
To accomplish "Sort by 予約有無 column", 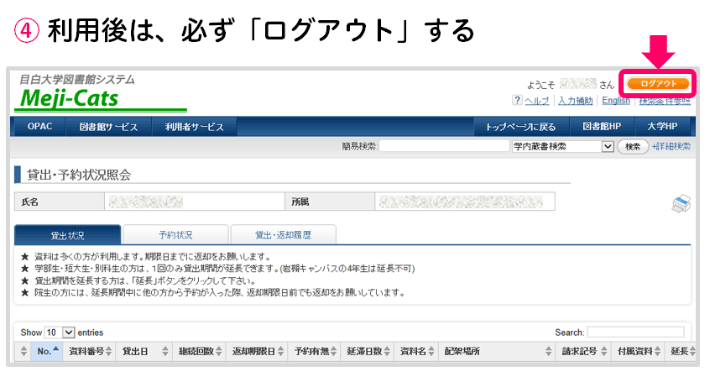I will click(x=314, y=351).
